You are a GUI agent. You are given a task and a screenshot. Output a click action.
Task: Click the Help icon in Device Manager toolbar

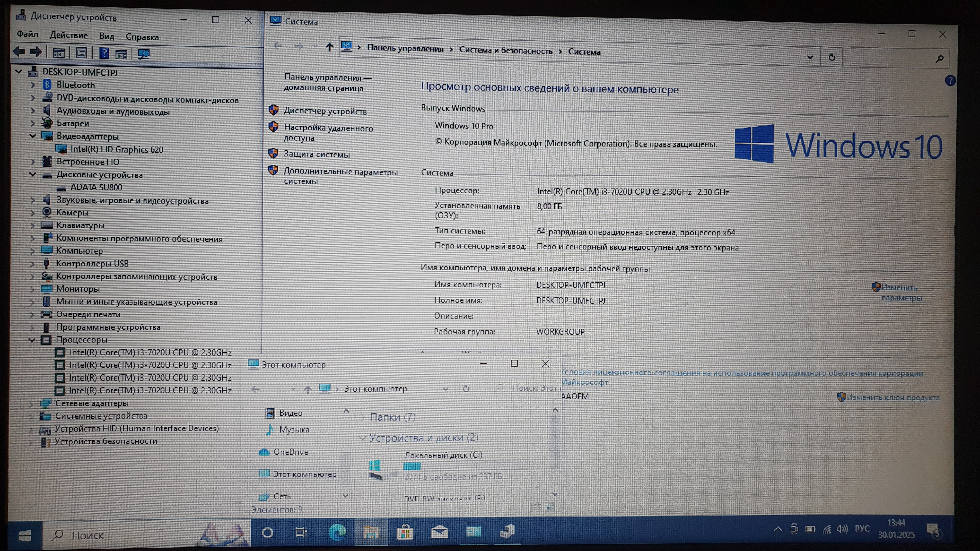click(104, 53)
